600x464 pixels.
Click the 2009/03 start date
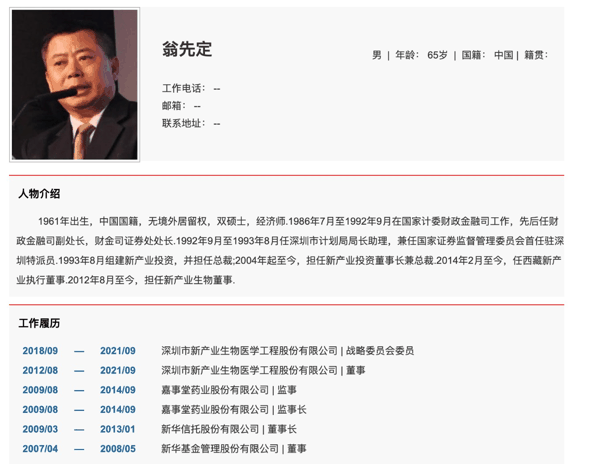(x=40, y=429)
